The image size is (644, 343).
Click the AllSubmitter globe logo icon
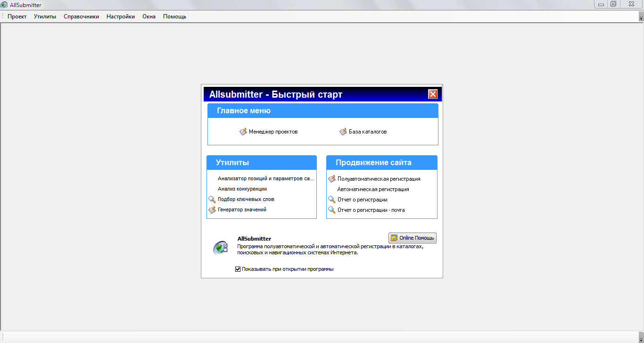[220, 247]
